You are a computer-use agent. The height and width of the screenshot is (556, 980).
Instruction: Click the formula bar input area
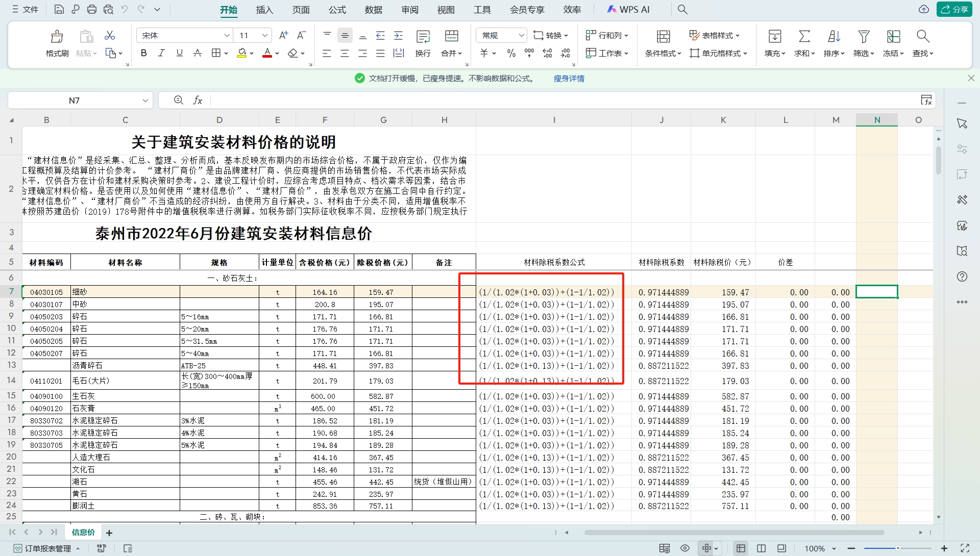(564, 100)
